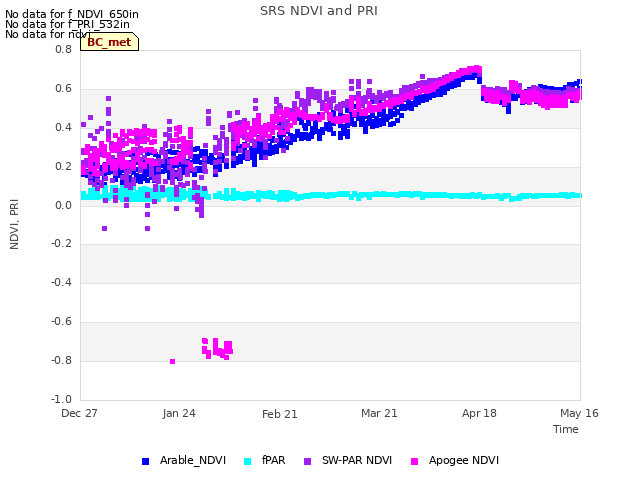Screen dimensions: 640x480
Task: Click the Feb 21 x-axis tick label
Action: pyautogui.click(x=280, y=414)
